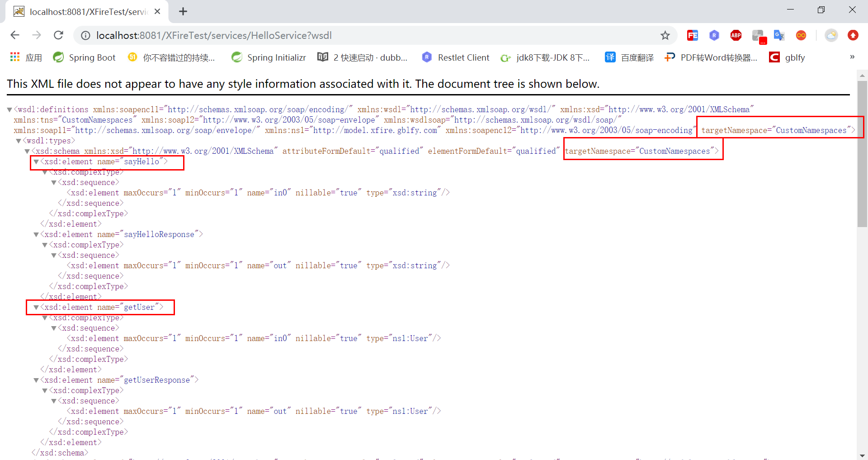Open the Spring Initializr bookmark

[269, 57]
